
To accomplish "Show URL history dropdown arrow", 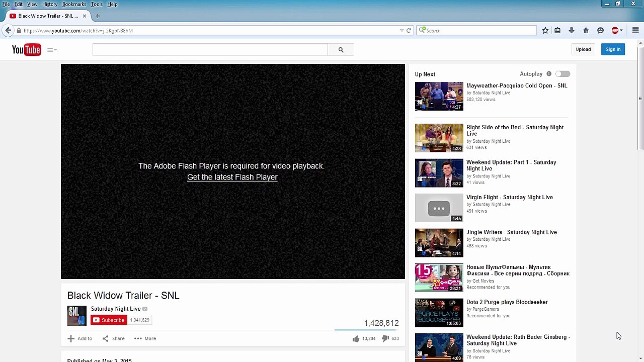I will coord(401,31).
